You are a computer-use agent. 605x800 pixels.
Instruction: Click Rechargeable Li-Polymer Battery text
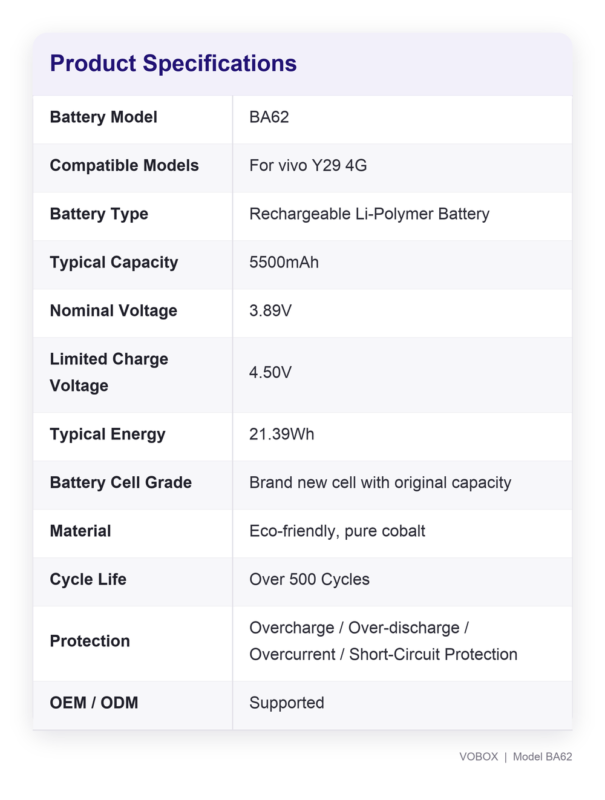(x=369, y=214)
